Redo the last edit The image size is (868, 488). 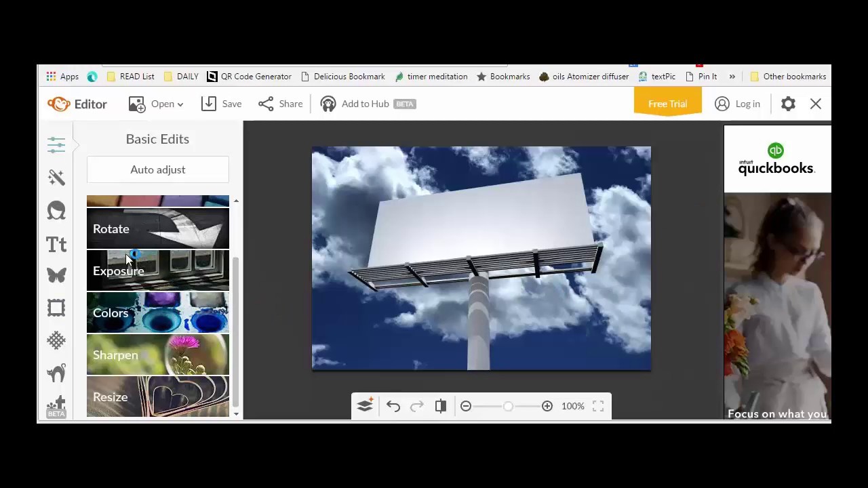pyautogui.click(x=416, y=406)
